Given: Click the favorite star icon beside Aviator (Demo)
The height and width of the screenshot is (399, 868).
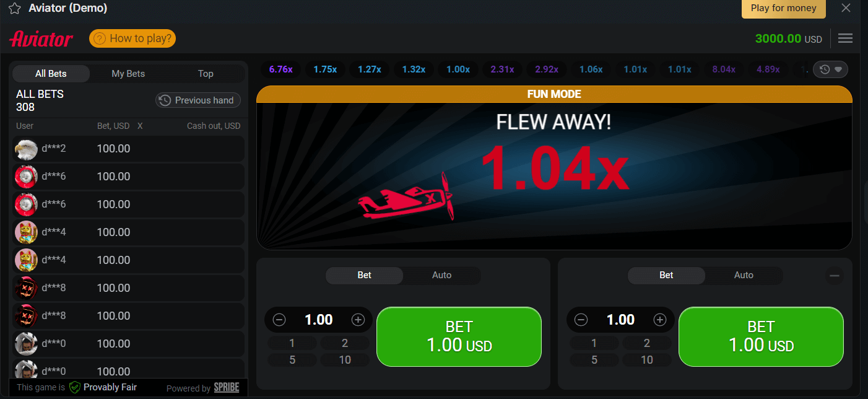Looking at the screenshot, I should (x=15, y=8).
